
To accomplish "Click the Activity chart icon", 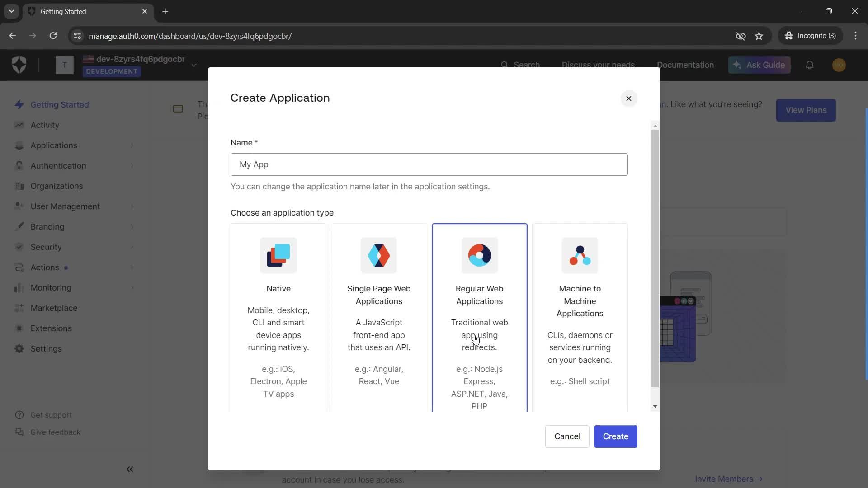I will (x=19, y=125).
